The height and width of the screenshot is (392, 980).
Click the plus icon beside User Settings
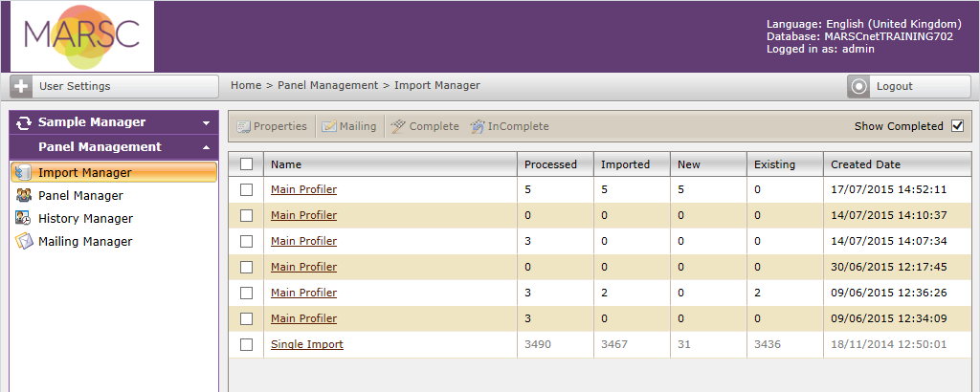point(22,87)
